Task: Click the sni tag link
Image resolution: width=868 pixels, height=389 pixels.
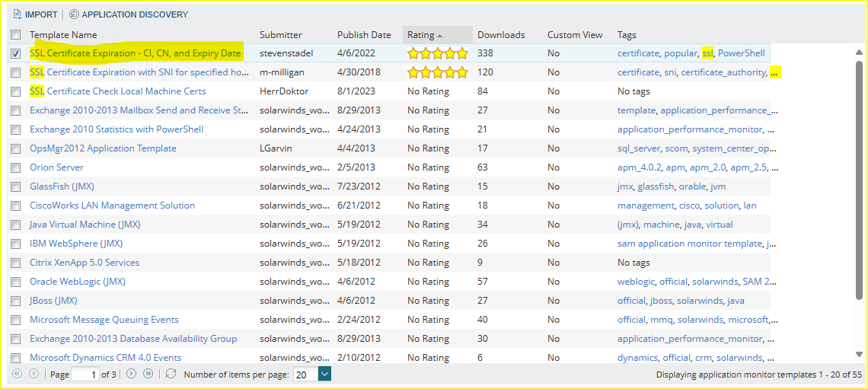Action: point(670,72)
